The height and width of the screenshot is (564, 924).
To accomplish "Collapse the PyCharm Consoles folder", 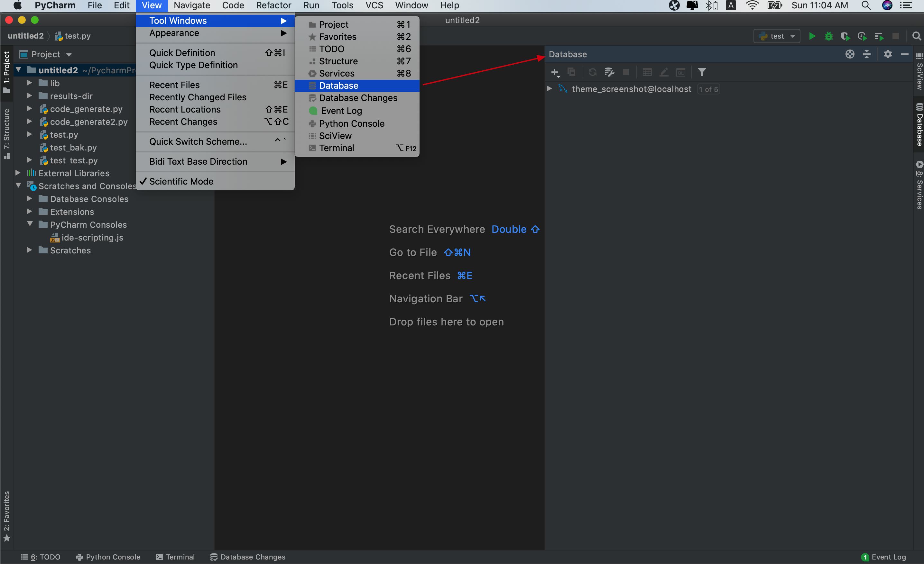I will (30, 224).
